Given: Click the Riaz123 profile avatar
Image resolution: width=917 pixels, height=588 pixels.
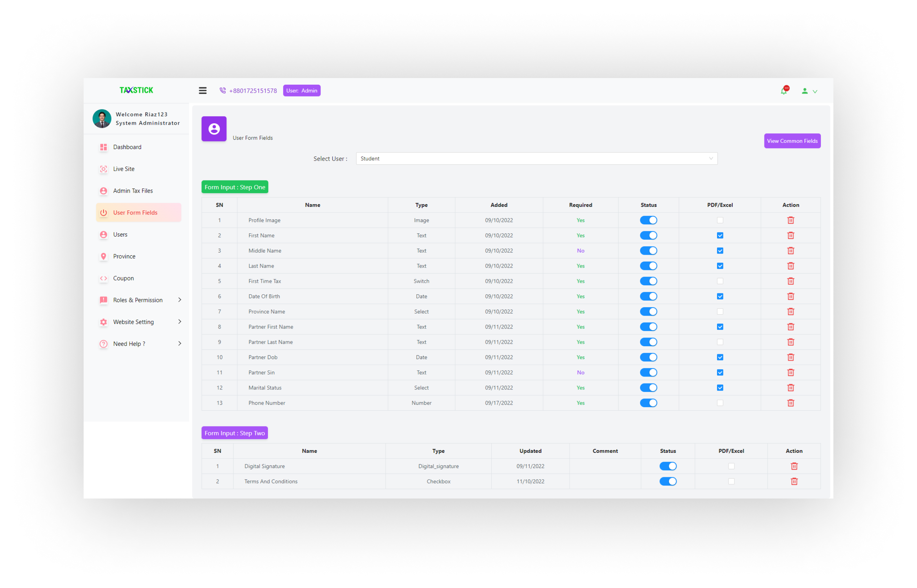Looking at the screenshot, I should (x=102, y=119).
